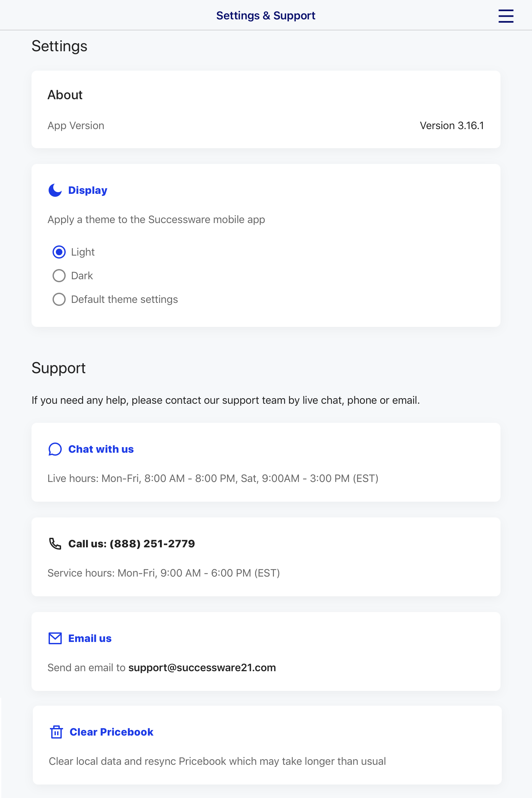
Task: Click the trash can Pricebook icon
Action: pyautogui.click(x=56, y=732)
